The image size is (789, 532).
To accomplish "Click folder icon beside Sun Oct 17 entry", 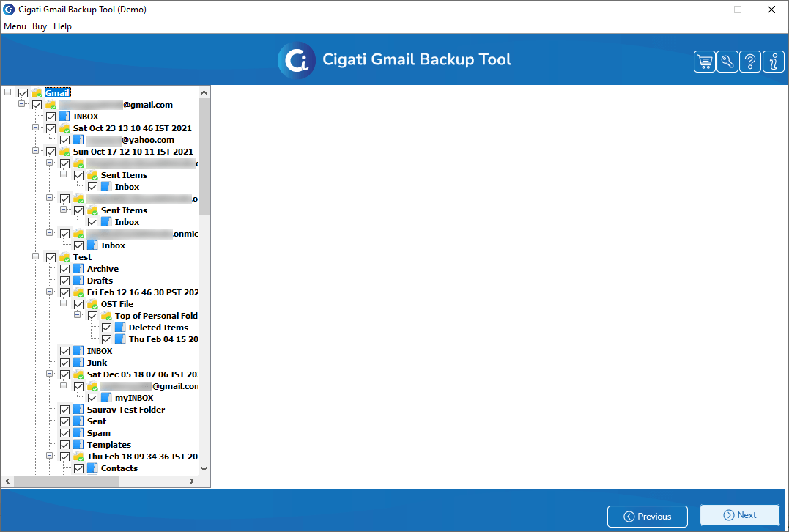I will [x=64, y=152].
